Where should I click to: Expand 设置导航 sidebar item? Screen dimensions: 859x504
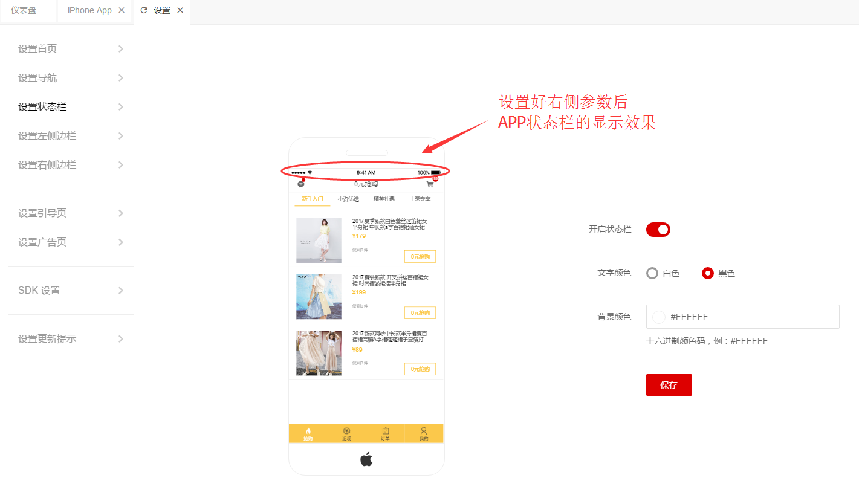point(71,78)
